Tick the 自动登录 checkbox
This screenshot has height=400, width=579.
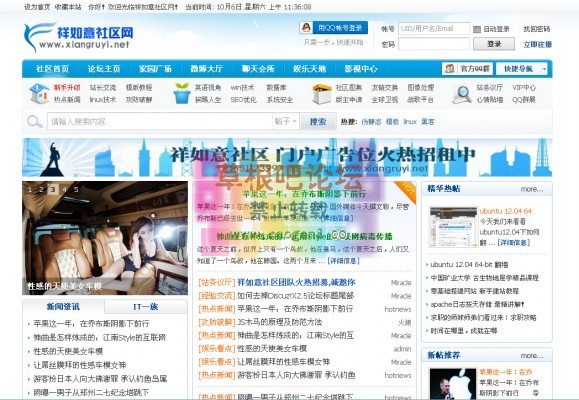coord(477,29)
